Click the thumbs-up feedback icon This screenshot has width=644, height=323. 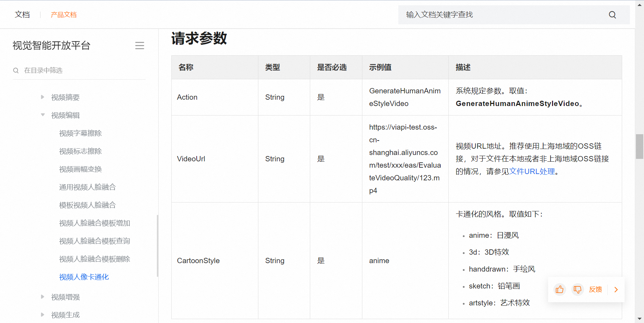pyautogui.click(x=559, y=290)
